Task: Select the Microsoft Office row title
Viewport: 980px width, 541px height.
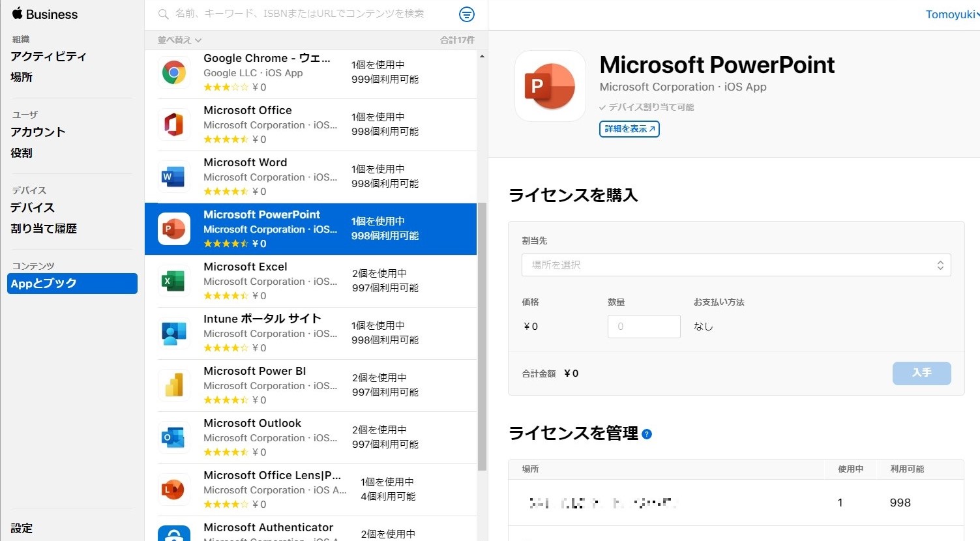Action: point(248,110)
